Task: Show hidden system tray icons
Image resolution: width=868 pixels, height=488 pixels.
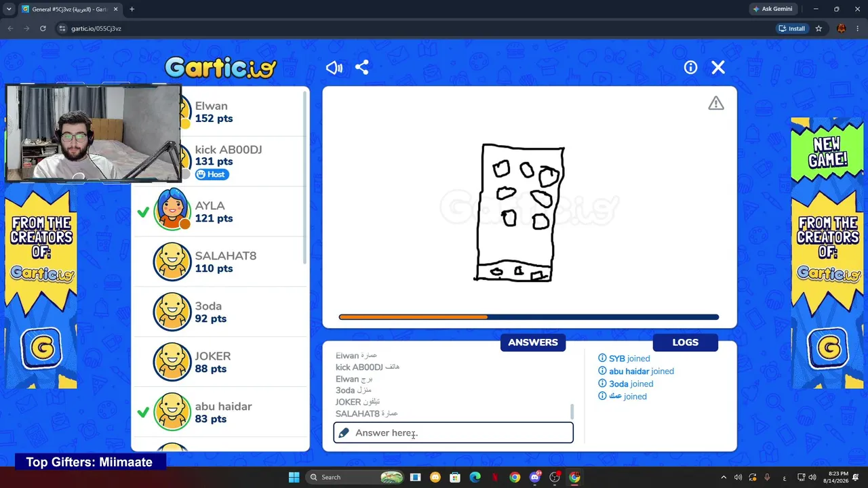Action: 724,477
